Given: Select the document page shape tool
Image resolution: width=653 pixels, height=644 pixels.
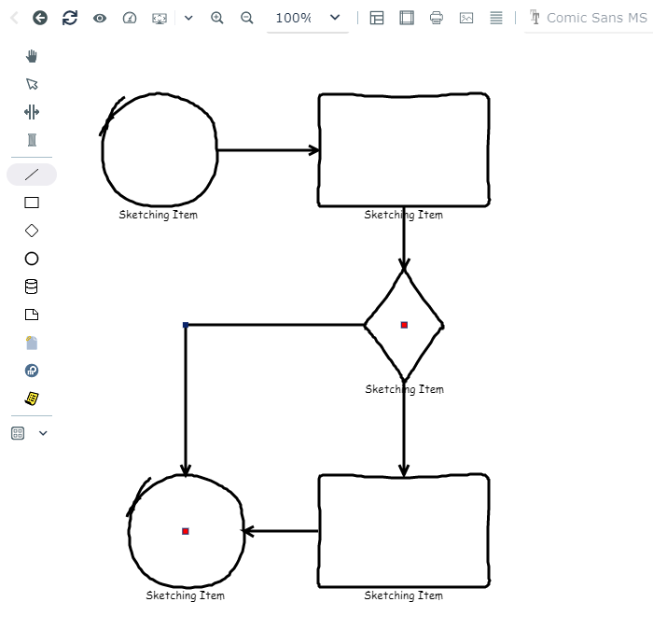Looking at the screenshot, I should (32, 315).
